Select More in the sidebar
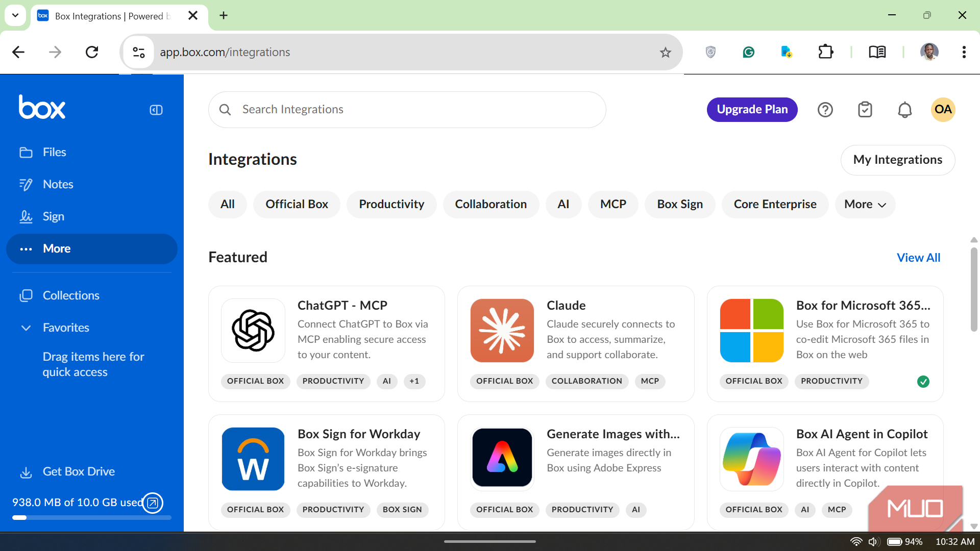This screenshot has width=980, height=551. 92,248
